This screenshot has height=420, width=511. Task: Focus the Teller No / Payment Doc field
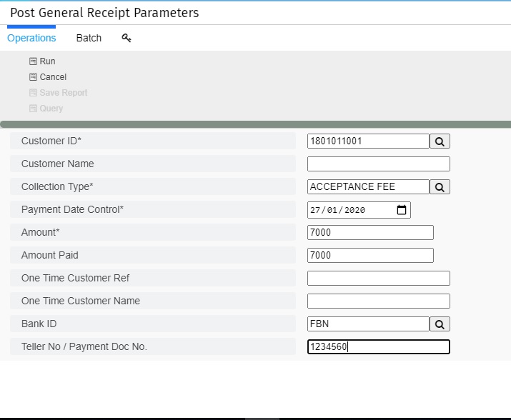379,346
